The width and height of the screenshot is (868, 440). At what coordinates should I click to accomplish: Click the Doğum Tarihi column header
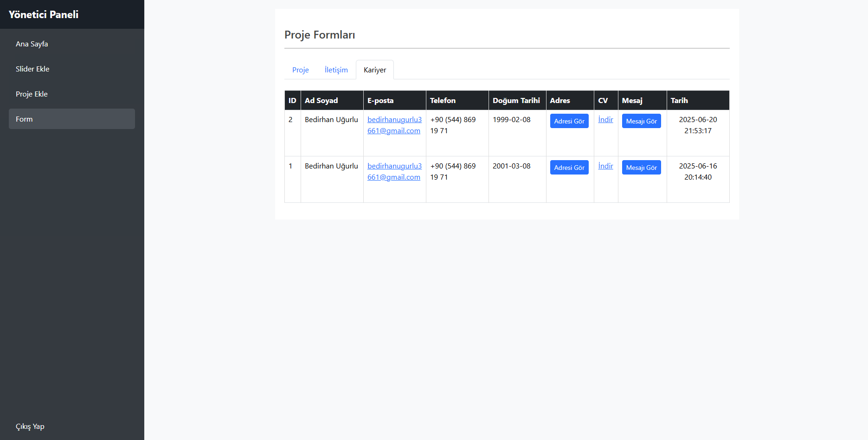(516, 101)
